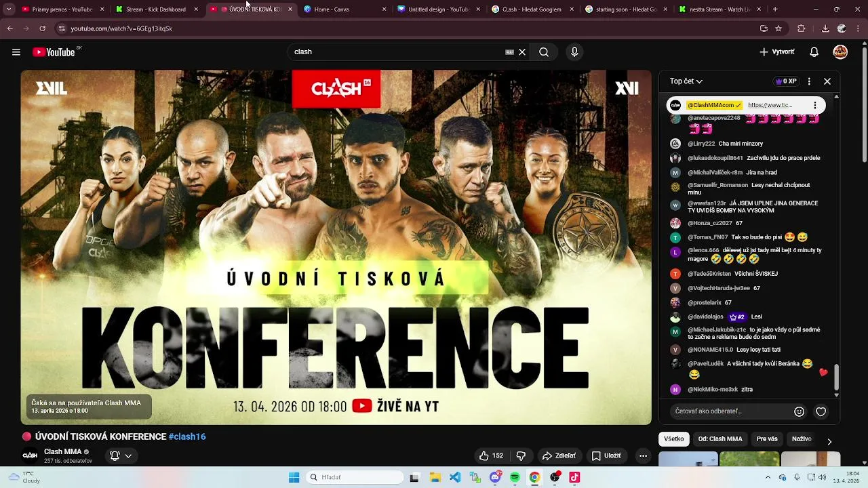
Task: View site information in the address bar
Action: click(x=62, y=28)
